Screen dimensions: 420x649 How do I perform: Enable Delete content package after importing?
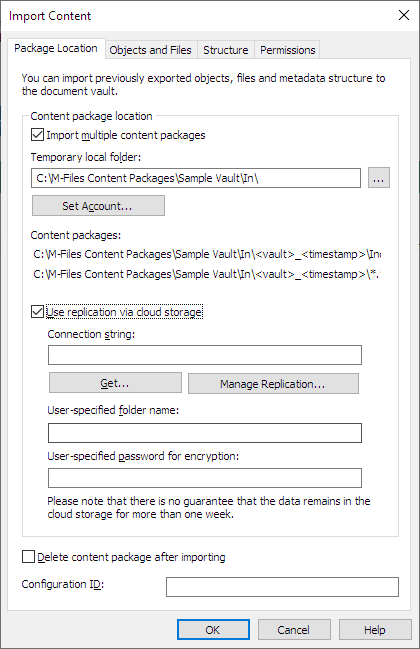pos(28,557)
